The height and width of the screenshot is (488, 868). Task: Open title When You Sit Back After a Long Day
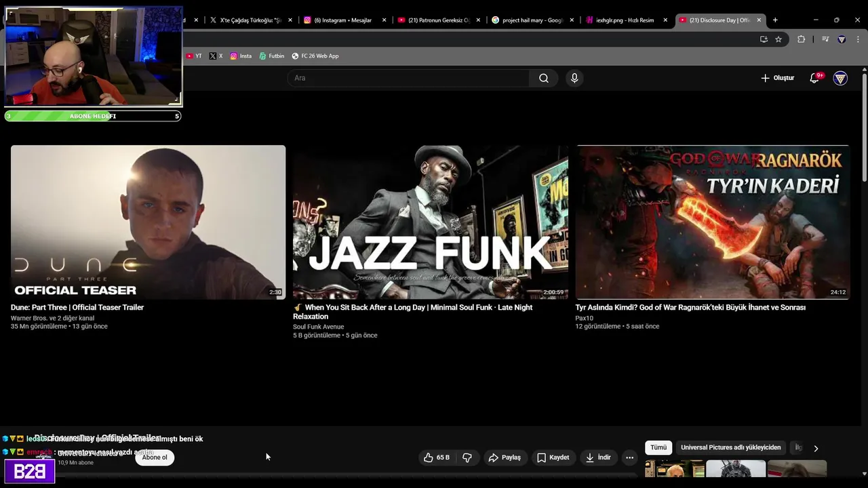coord(412,312)
